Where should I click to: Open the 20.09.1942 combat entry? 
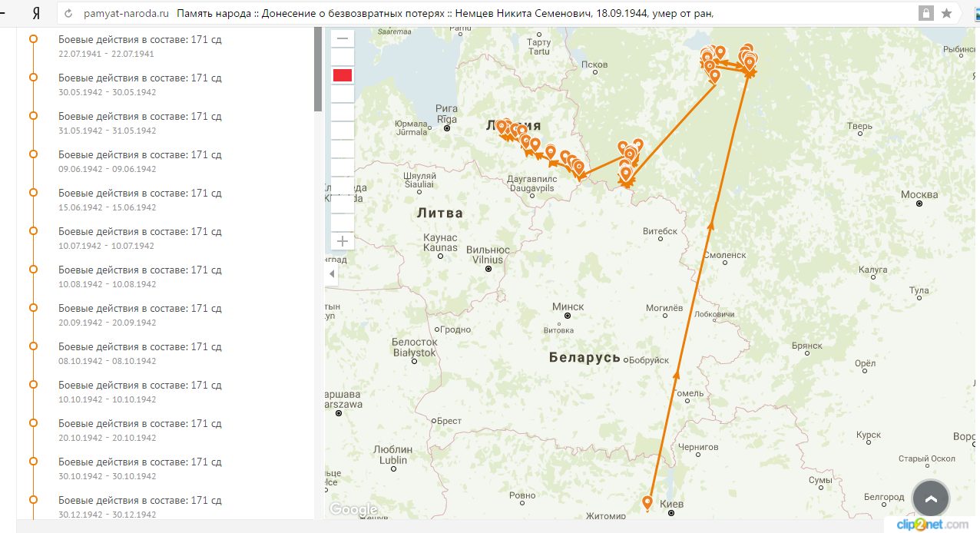pyautogui.click(x=140, y=315)
